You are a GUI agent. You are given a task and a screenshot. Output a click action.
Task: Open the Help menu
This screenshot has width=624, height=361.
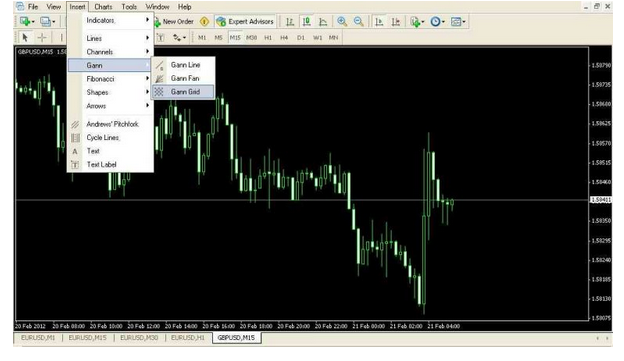(x=184, y=7)
